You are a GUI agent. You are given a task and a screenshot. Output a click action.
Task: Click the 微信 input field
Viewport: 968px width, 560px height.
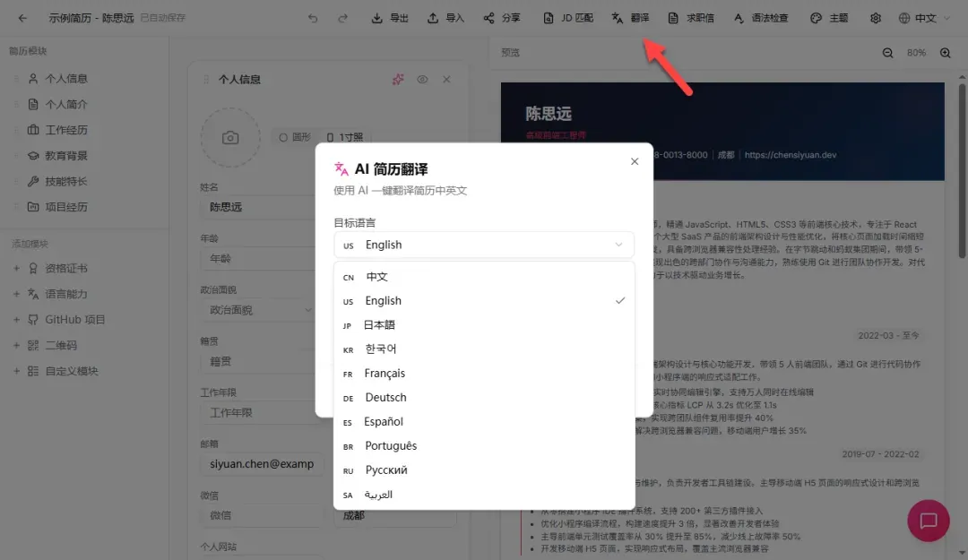262,515
